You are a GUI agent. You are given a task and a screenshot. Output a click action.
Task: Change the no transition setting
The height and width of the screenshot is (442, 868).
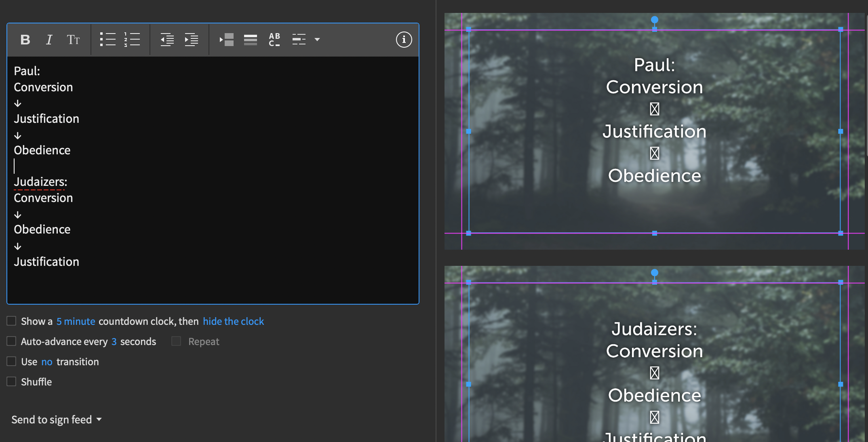[46, 362]
